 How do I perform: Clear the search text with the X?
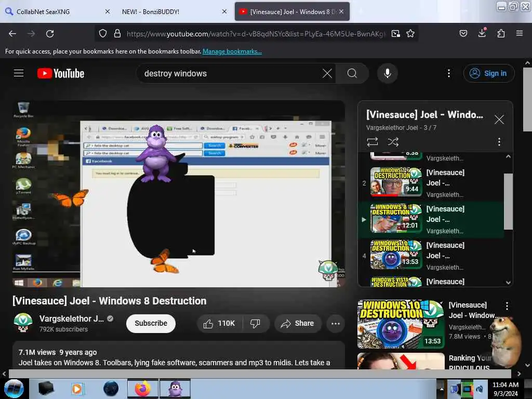pyautogui.click(x=327, y=73)
